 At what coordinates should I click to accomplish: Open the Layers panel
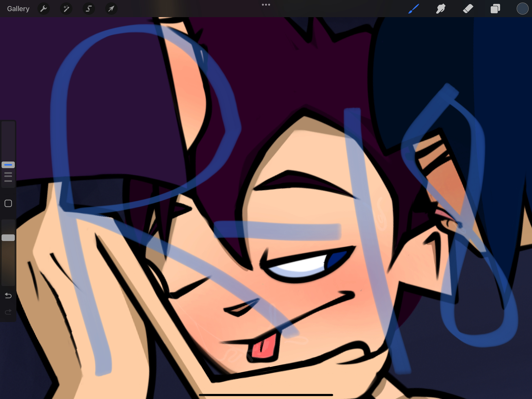click(x=495, y=9)
